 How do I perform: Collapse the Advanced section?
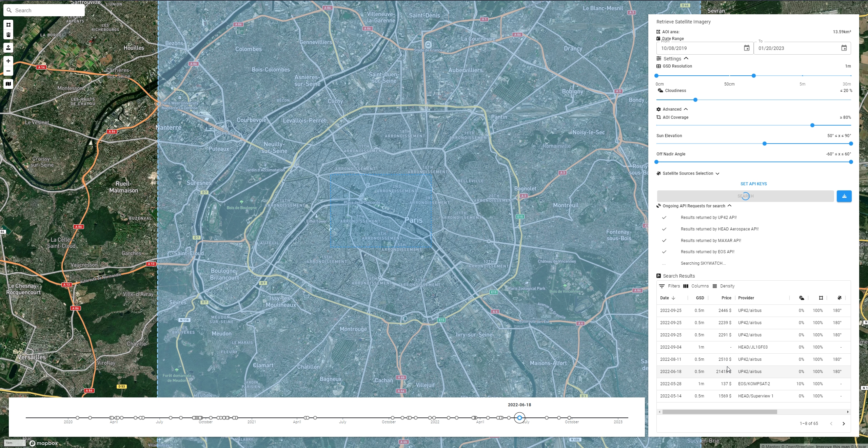686,109
